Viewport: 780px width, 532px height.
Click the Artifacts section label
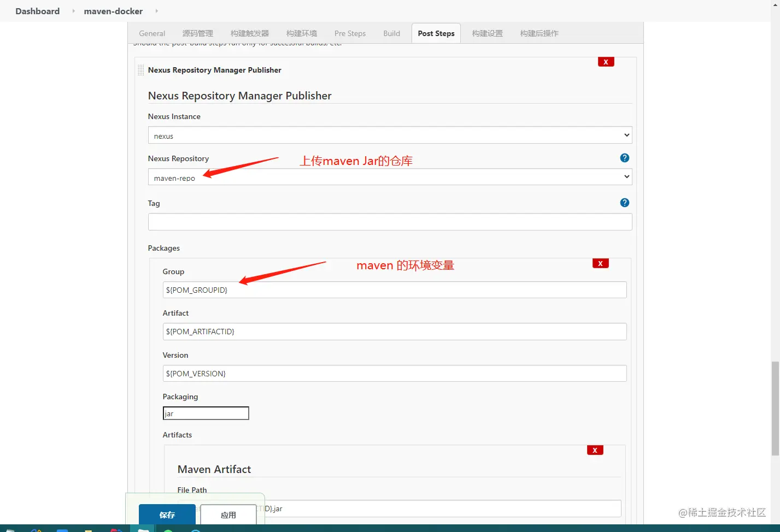178,435
